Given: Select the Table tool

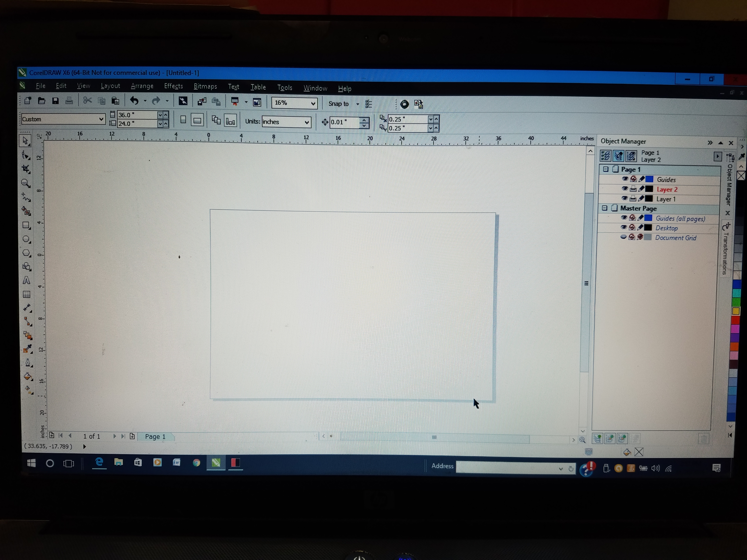Looking at the screenshot, I should coord(26,294).
